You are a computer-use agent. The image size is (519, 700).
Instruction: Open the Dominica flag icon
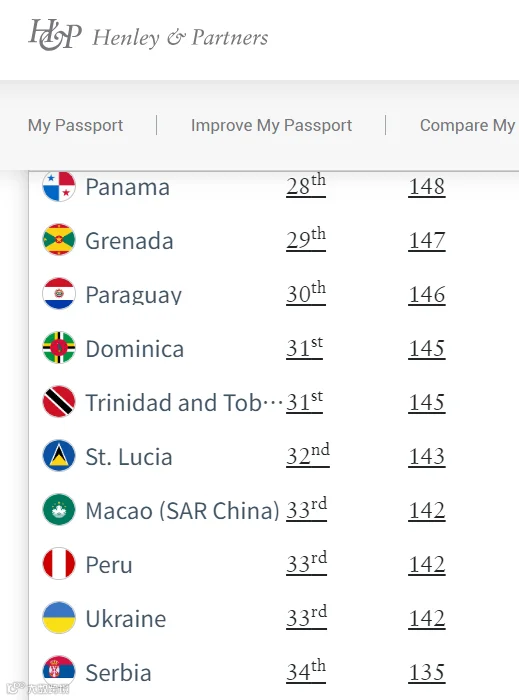click(59, 348)
